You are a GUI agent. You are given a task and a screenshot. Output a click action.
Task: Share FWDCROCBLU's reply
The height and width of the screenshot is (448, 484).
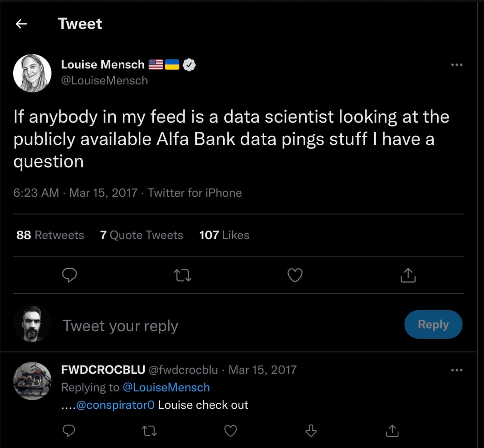point(392,430)
